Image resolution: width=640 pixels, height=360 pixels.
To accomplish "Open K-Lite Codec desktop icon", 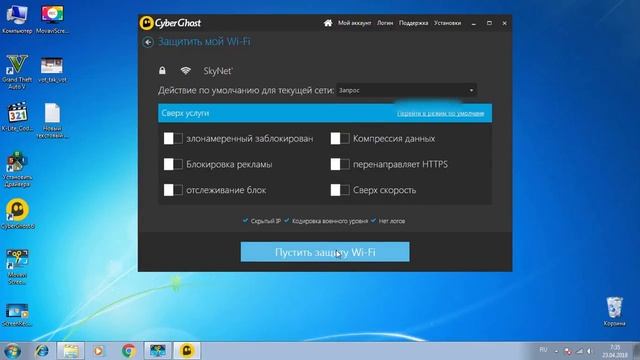I will (17, 117).
